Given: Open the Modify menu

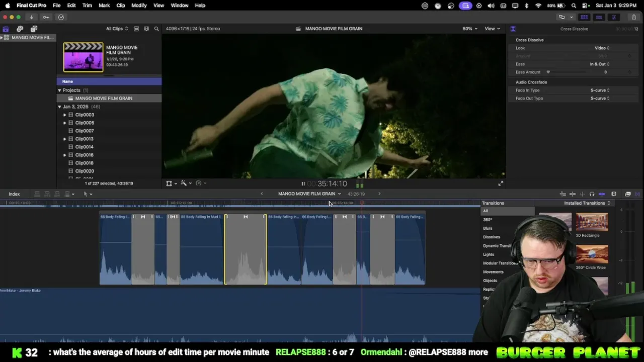Looking at the screenshot, I should 139,5.
